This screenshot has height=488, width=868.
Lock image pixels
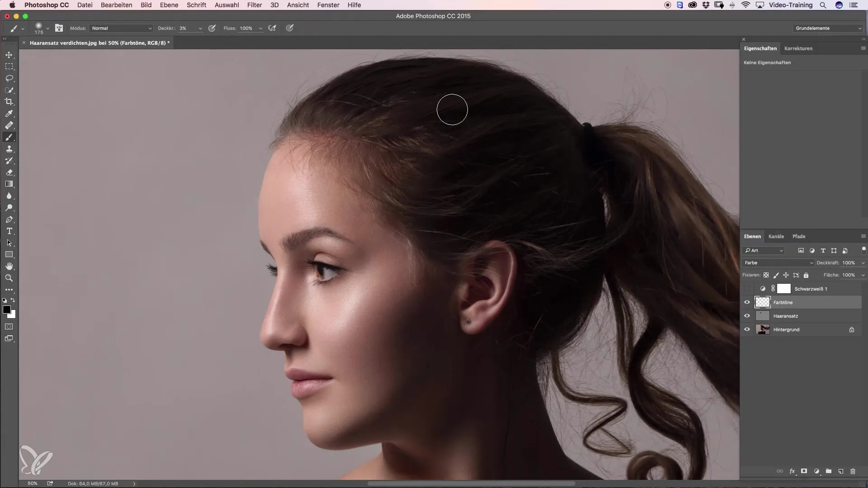click(x=776, y=275)
